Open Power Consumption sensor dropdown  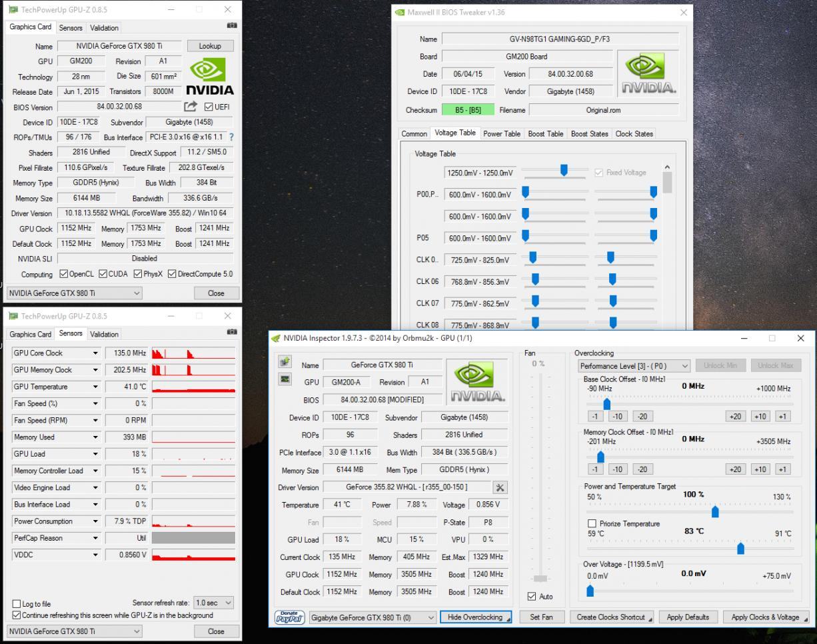click(95, 521)
